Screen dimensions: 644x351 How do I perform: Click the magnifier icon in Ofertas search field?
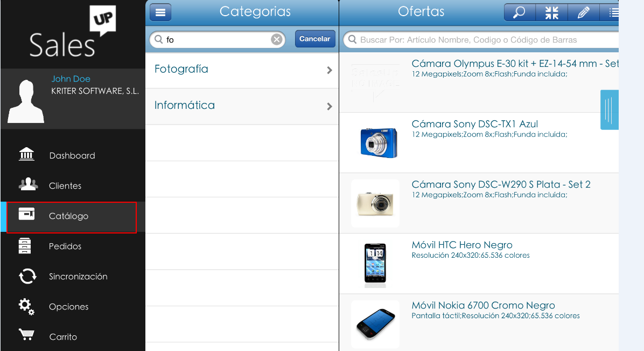(352, 40)
